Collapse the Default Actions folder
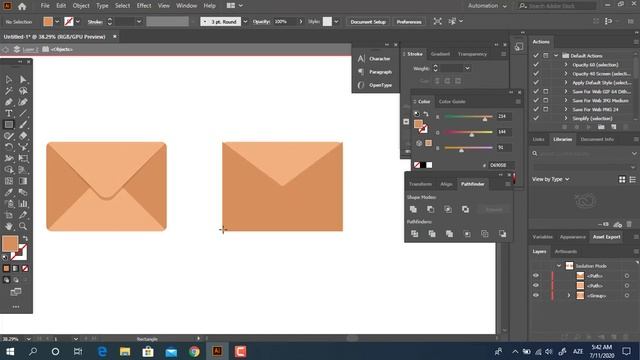The width and height of the screenshot is (640, 360). pos(556,56)
